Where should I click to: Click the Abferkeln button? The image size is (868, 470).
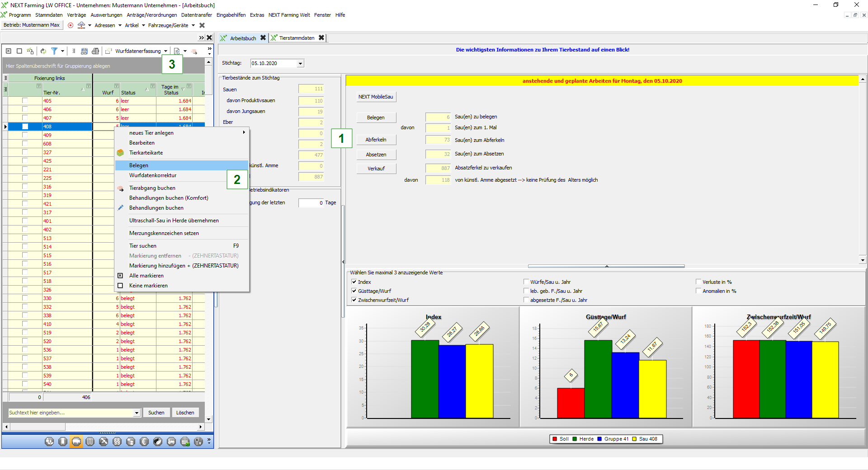(x=376, y=140)
